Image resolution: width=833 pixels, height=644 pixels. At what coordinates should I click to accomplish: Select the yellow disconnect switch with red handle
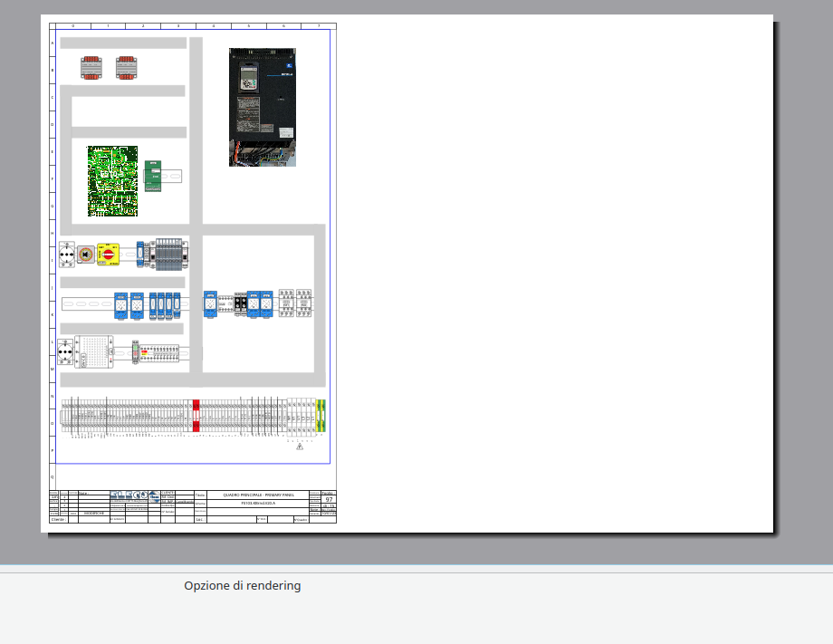[108, 255]
